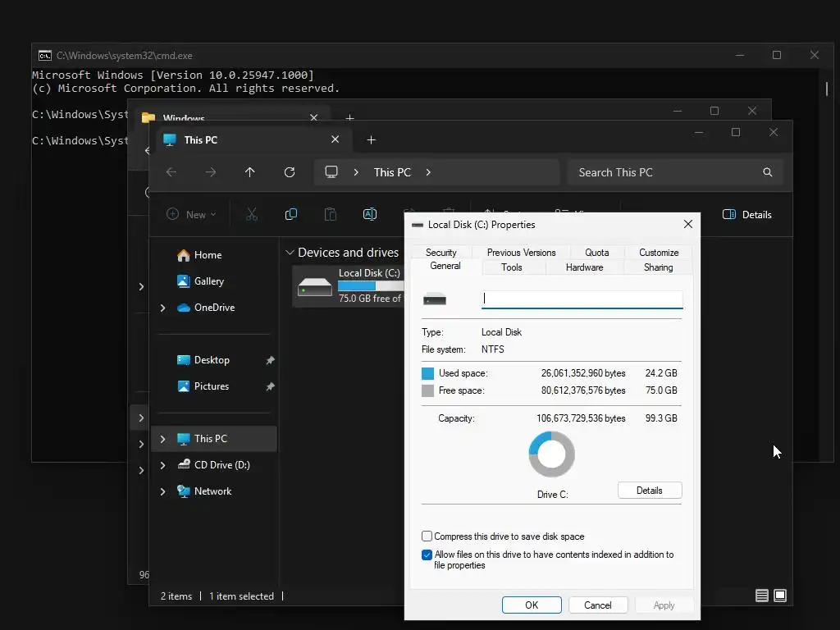Click the search magnifier icon
This screenshot has height=630, width=840.
(767, 172)
